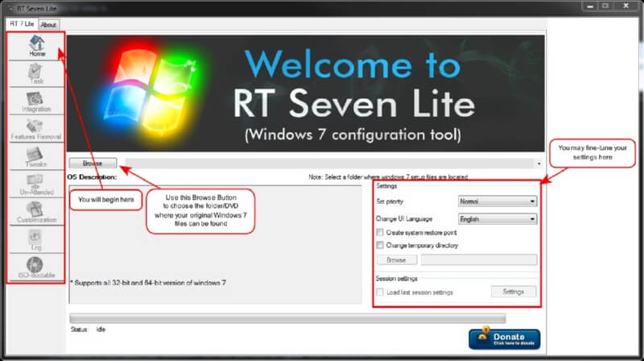Image resolution: width=644 pixels, height=361 pixels.
Task: Close the RT Seven Lite window
Action: pos(626,6)
